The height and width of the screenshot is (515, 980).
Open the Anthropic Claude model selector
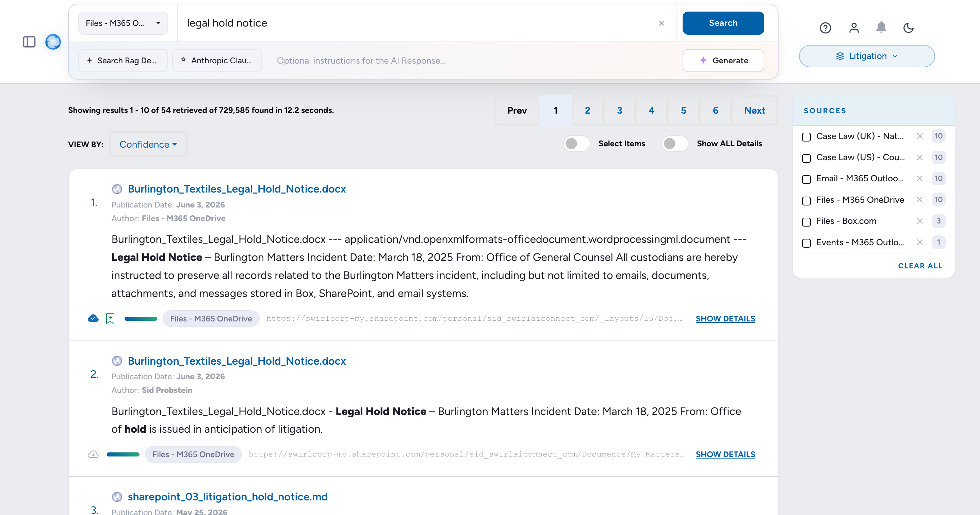[217, 61]
